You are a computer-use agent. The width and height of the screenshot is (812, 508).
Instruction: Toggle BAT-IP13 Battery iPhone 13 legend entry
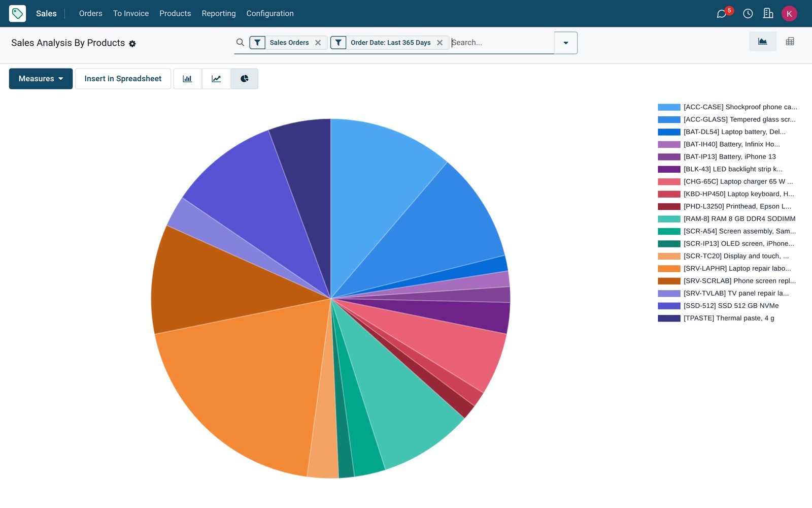coord(717,157)
